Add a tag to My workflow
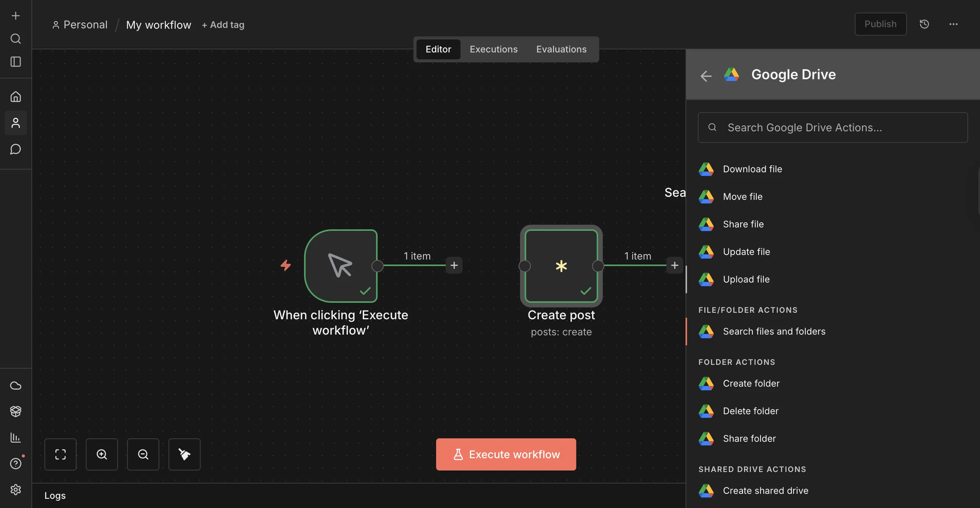980x508 pixels. tap(223, 25)
